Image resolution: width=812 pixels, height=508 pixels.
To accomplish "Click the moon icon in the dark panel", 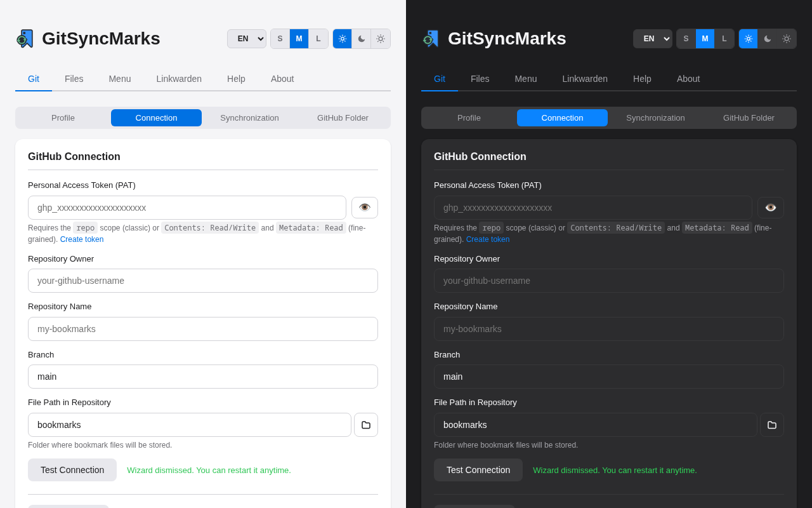I will click(768, 39).
